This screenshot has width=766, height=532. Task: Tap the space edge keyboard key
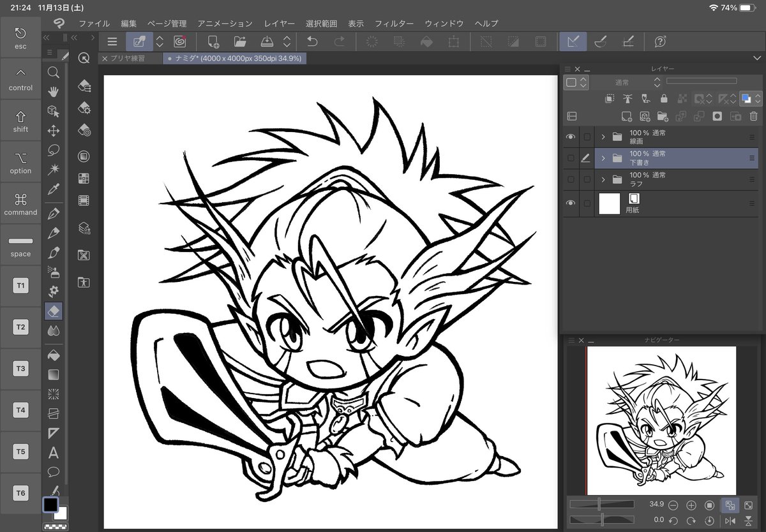pyautogui.click(x=20, y=245)
